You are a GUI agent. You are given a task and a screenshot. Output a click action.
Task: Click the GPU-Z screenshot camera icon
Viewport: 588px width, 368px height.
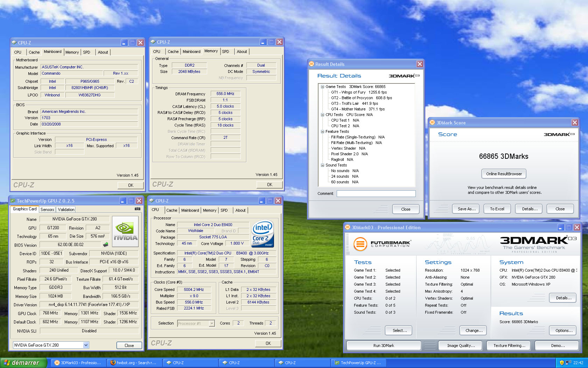pos(138,209)
